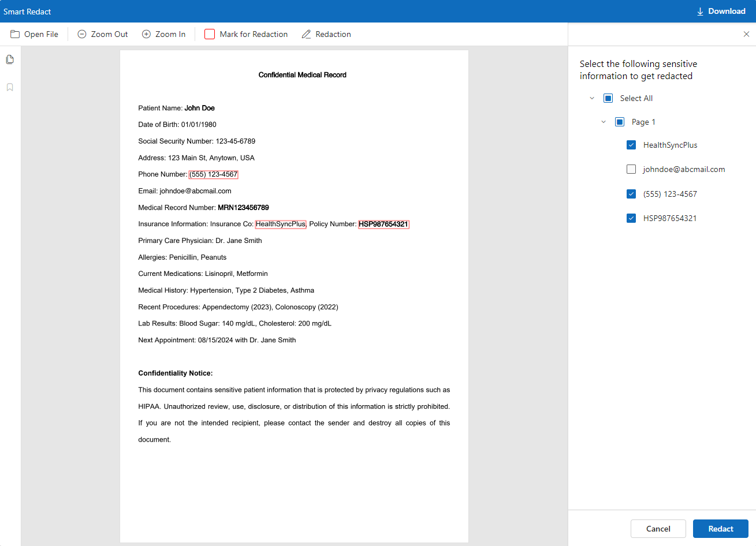Click the Zoom In plus icon

(147, 34)
